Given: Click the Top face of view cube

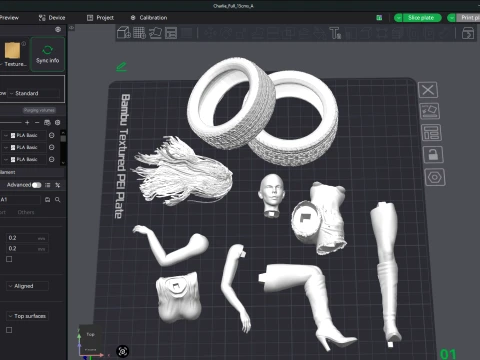Looking at the screenshot, I should coord(91,334).
